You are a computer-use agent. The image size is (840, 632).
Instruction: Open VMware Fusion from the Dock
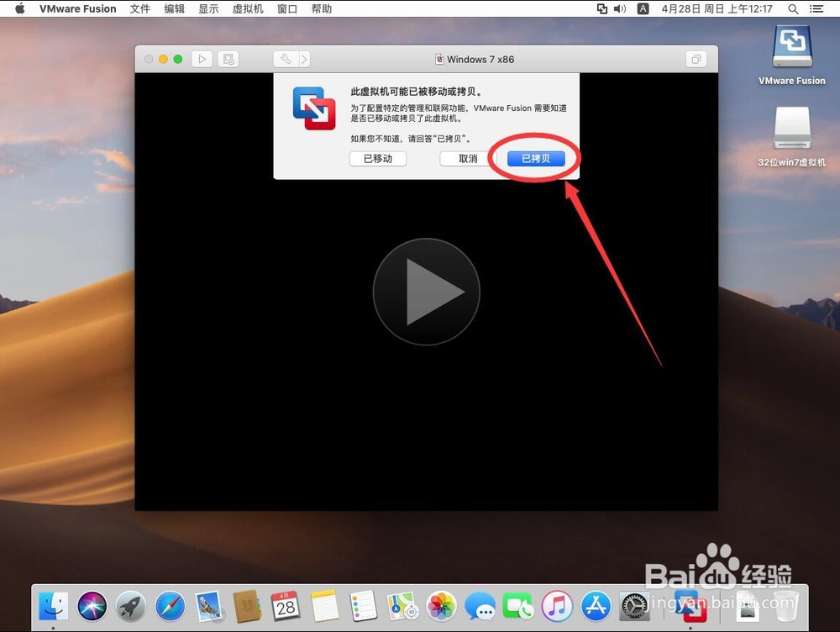coord(690,607)
